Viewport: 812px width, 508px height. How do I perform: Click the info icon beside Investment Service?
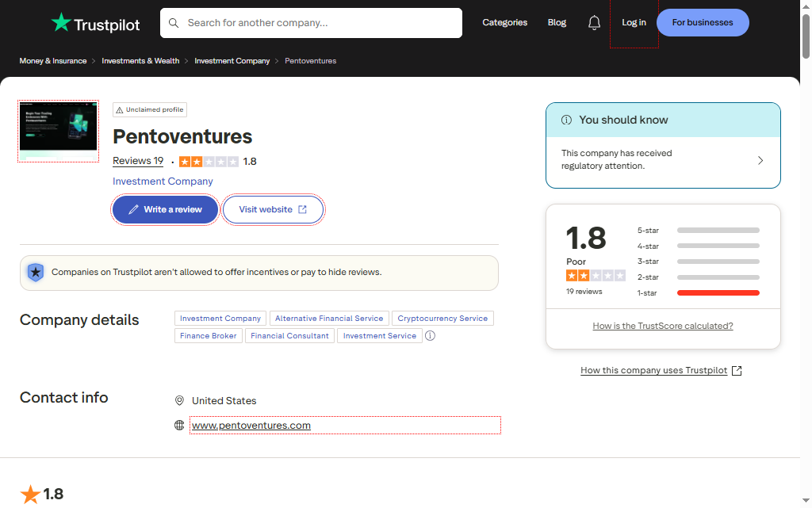coord(430,336)
